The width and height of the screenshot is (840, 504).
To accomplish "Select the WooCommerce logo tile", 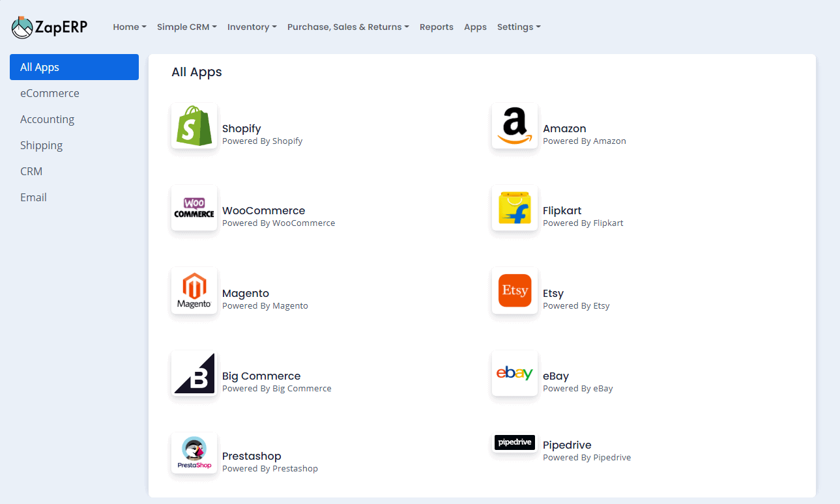I will click(x=194, y=208).
